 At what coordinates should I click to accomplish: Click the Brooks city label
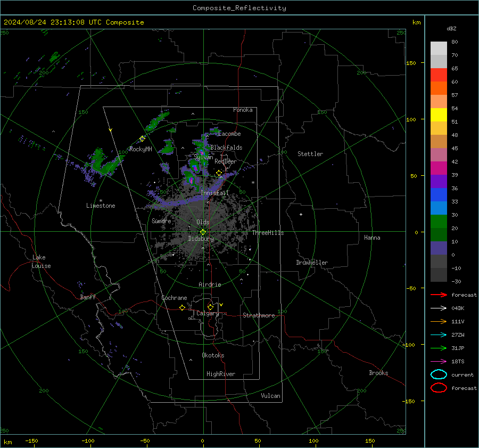pos(378,373)
